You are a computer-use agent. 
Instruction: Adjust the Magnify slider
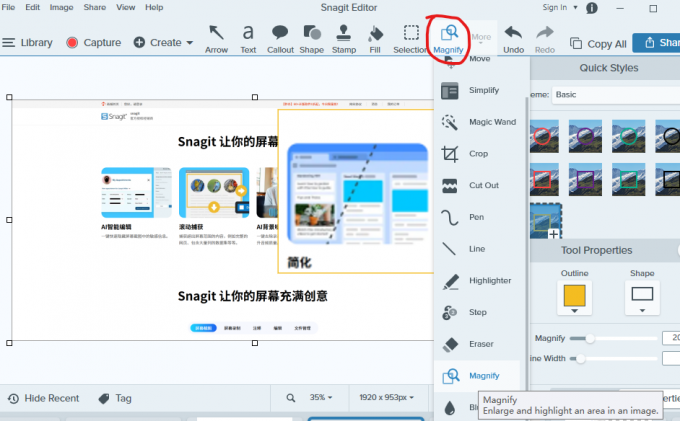(590, 339)
